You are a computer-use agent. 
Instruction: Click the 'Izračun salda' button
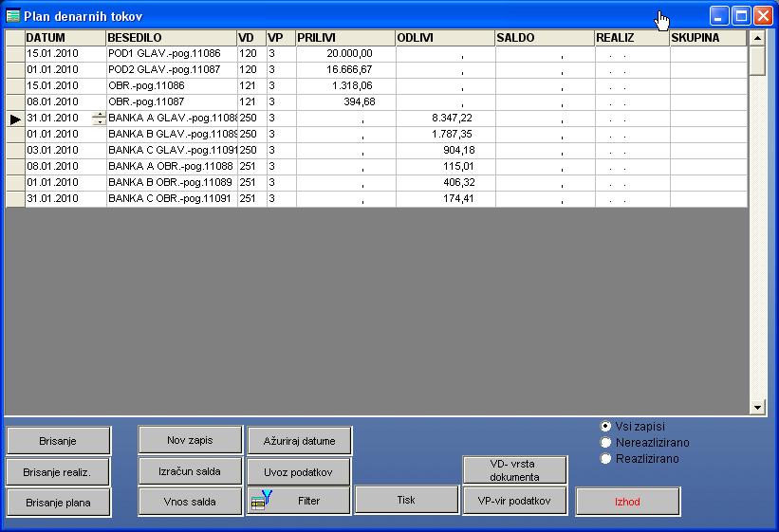(x=190, y=470)
